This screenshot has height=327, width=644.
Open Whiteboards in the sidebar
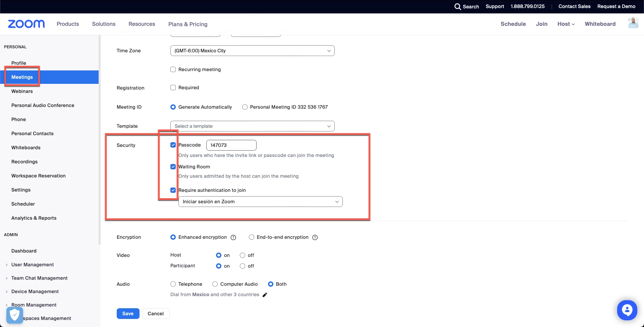pyautogui.click(x=26, y=148)
